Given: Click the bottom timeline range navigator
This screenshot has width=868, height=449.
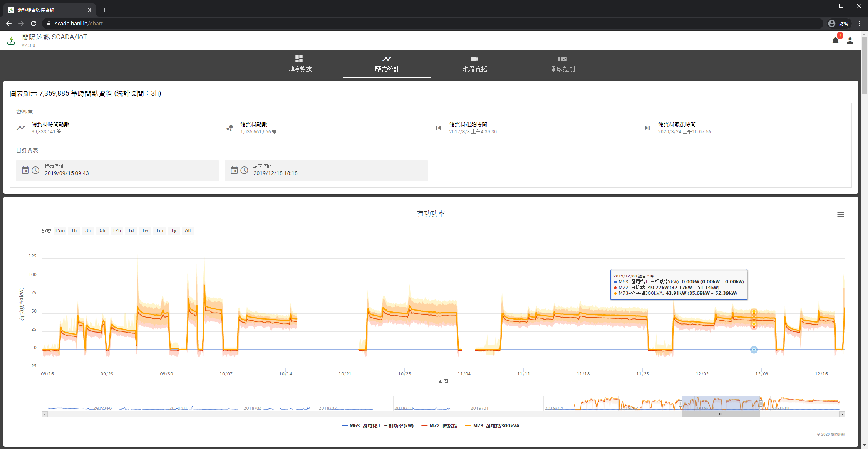Looking at the screenshot, I should 720,404.
